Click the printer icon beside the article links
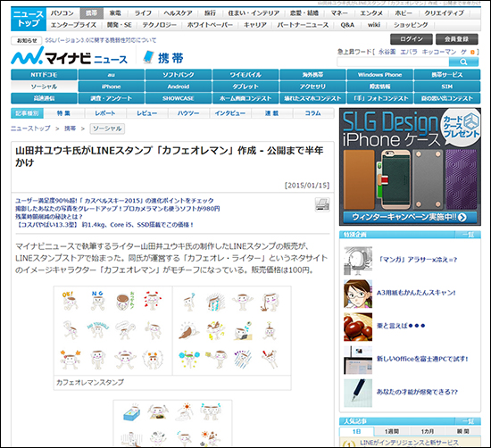 (x=322, y=205)
